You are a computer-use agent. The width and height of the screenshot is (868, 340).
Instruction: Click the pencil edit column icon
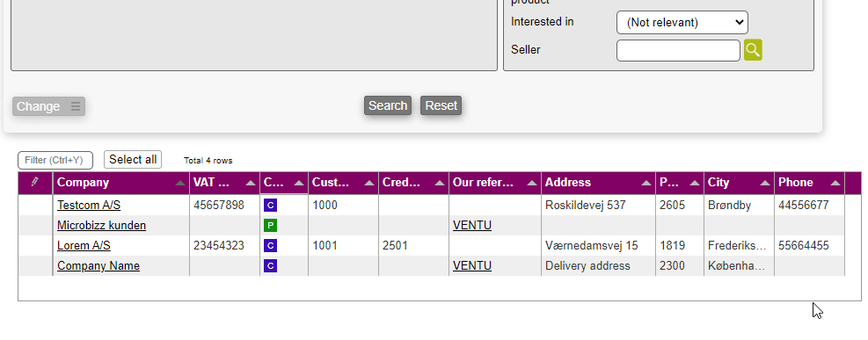[35, 182]
